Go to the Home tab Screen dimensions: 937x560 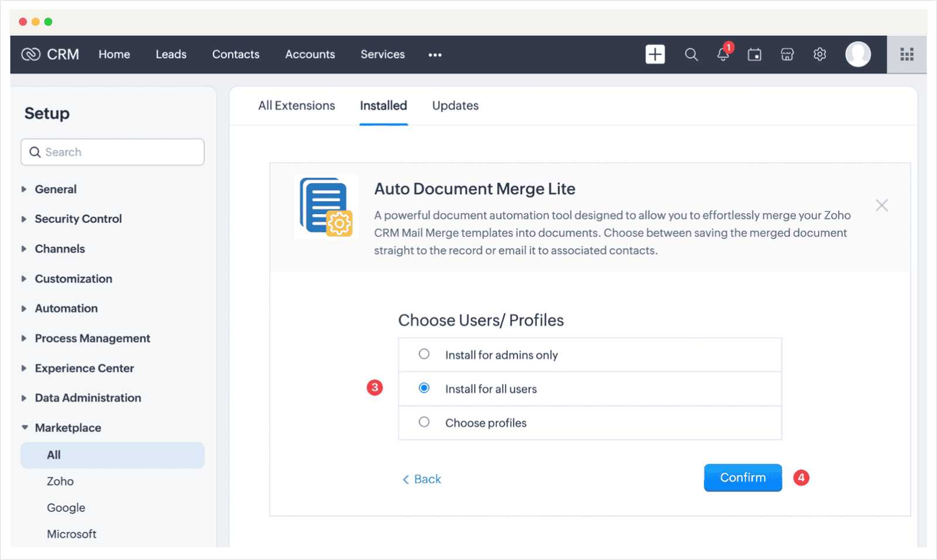coord(114,54)
